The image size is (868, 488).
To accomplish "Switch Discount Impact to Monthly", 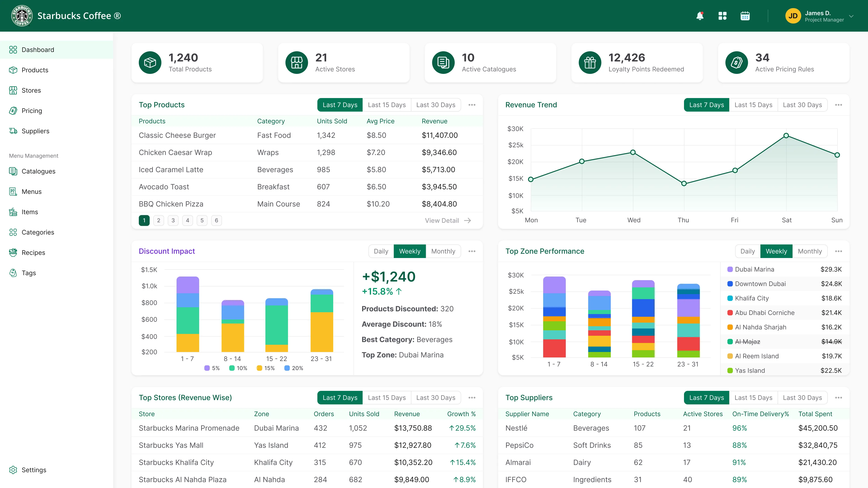I will [x=443, y=251].
